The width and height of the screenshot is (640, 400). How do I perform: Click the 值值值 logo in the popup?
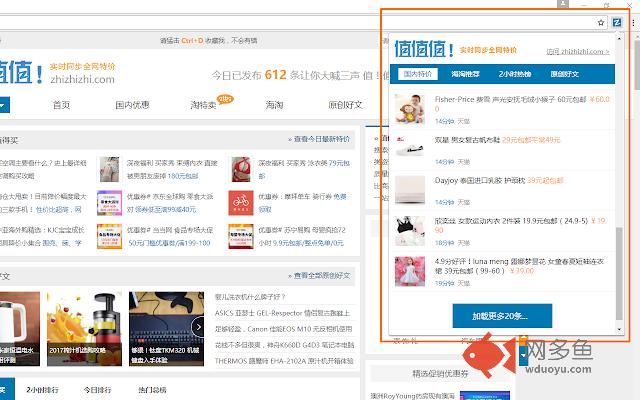tap(424, 49)
